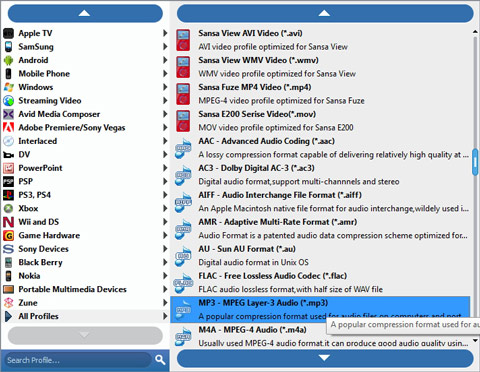Select Sansa Fuze MP4 Video (*.mp4)
This screenshot has width=480, height=372.
click(320, 94)
